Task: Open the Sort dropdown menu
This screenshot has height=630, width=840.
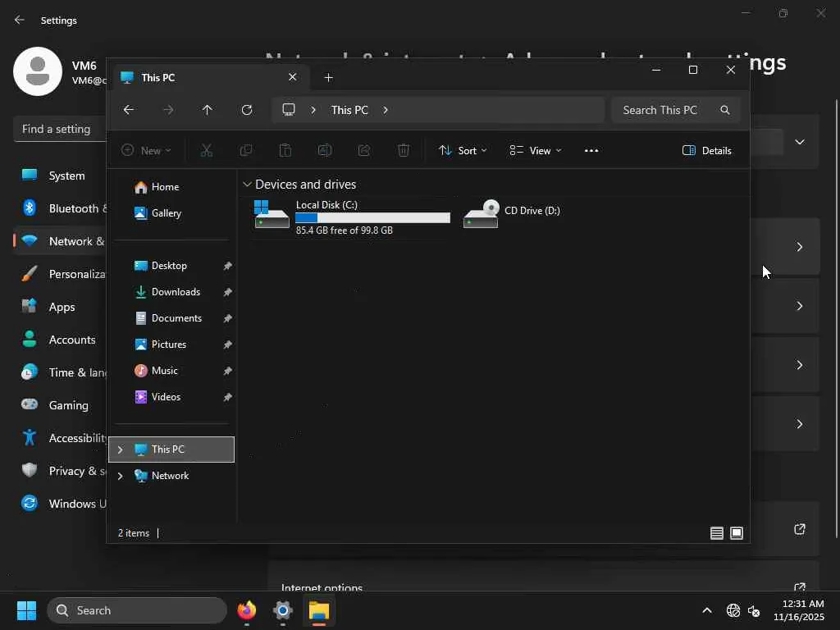Action: [x=463, y=151]
